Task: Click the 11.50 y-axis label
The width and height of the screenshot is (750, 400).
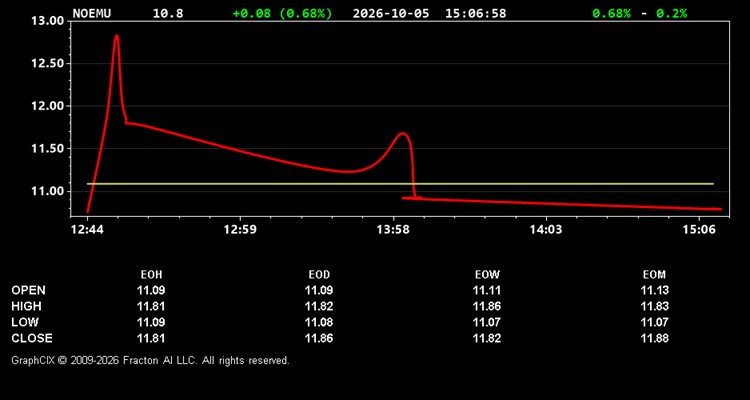Action: 47,149
